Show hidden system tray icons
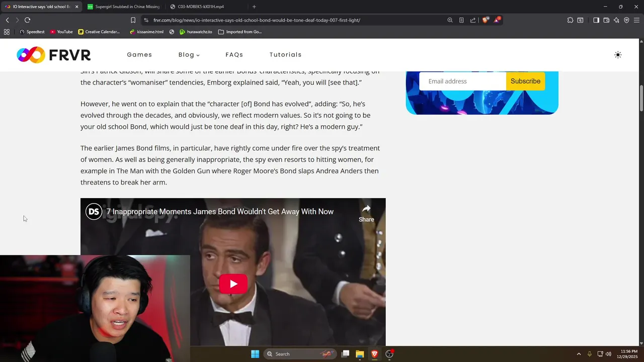The height and width of the screenshot is (362, 644). (x=579, y=354)
